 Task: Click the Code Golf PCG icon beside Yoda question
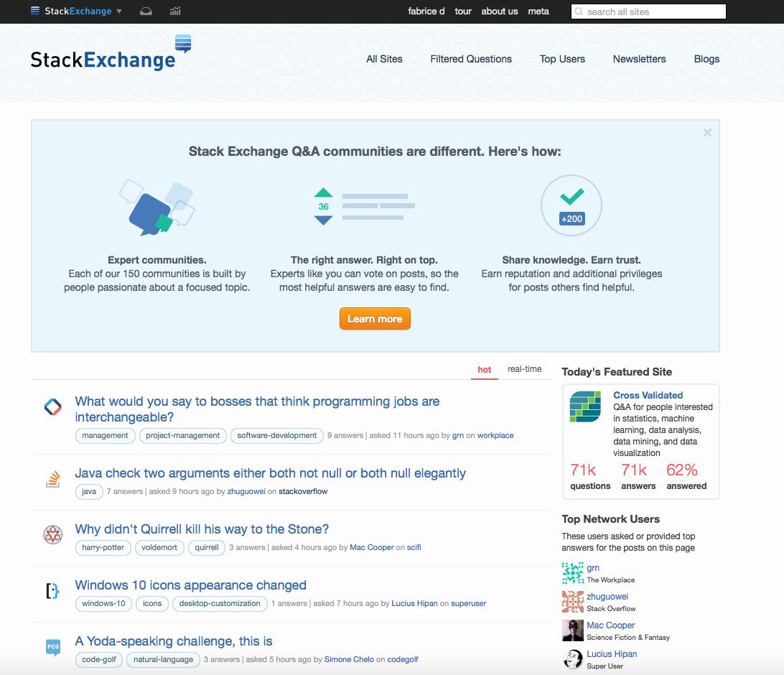[x=53, y=647]
